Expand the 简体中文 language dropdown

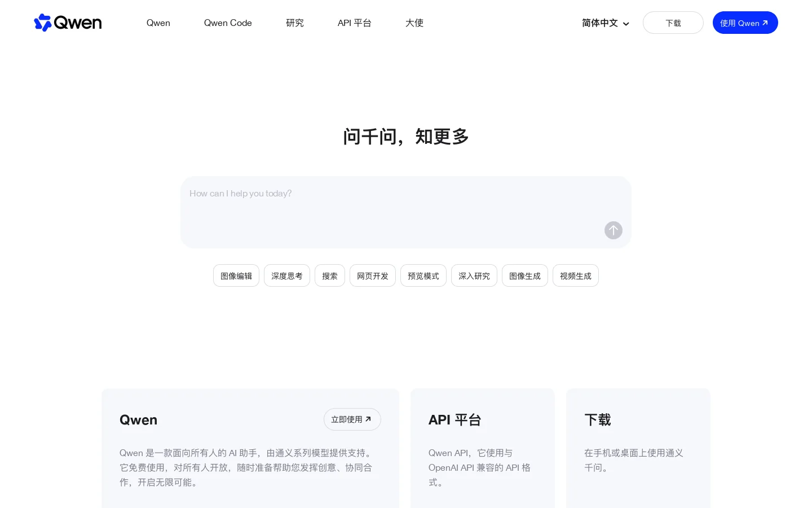[606, 23]
